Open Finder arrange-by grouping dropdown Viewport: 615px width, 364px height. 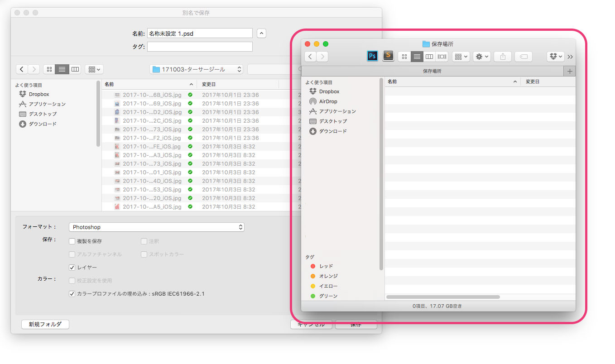pos(461,57)
